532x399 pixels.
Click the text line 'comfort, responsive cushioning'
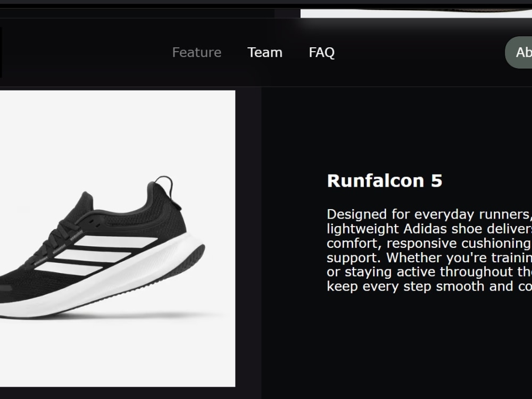(428, 243)
